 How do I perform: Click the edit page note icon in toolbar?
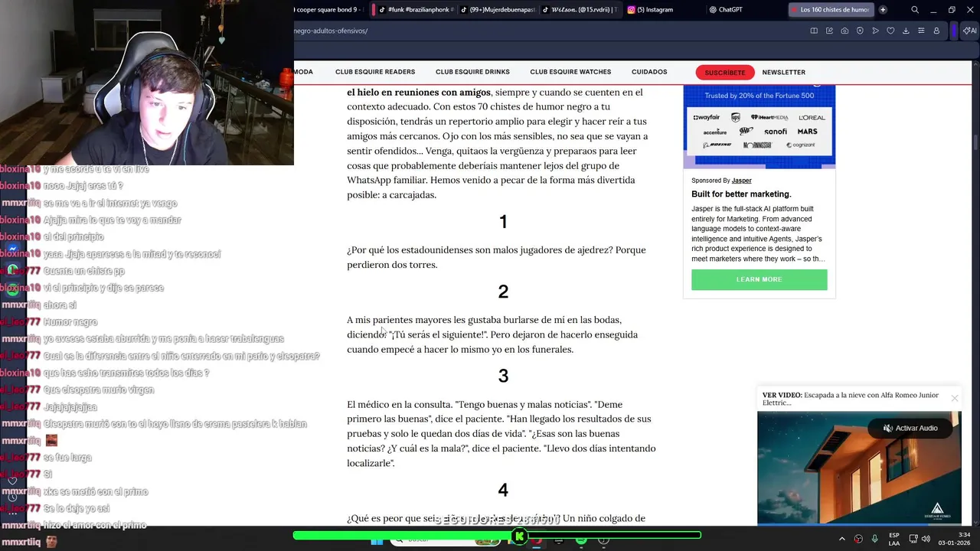pos(829,31)
